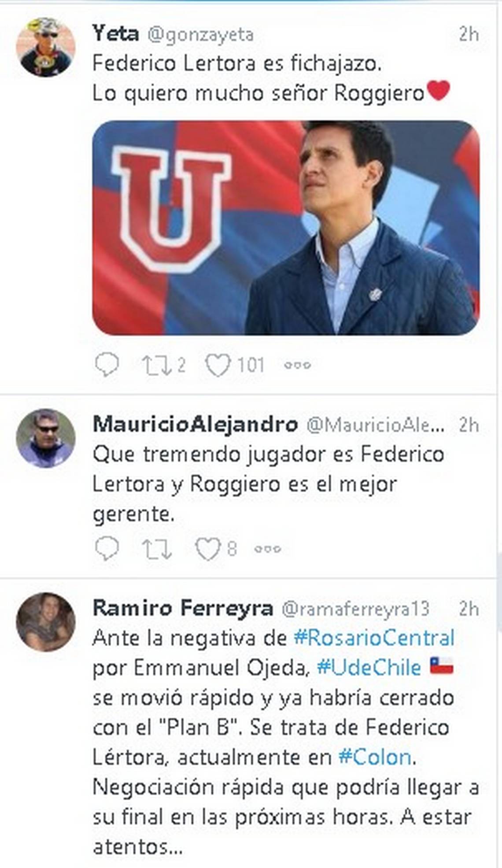Open MauricioAlejandro's profile avatar
This screenshot has height=868, width=502.
[x=46, y=438]
